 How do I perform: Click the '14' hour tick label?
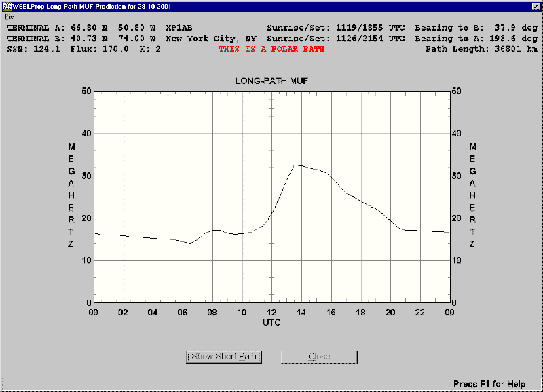[301, 313]
